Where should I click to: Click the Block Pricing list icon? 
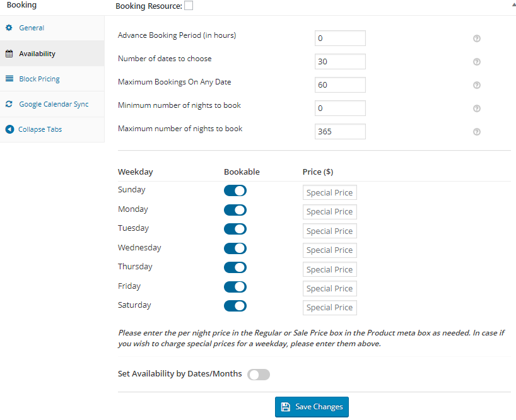tap(9, 79)
